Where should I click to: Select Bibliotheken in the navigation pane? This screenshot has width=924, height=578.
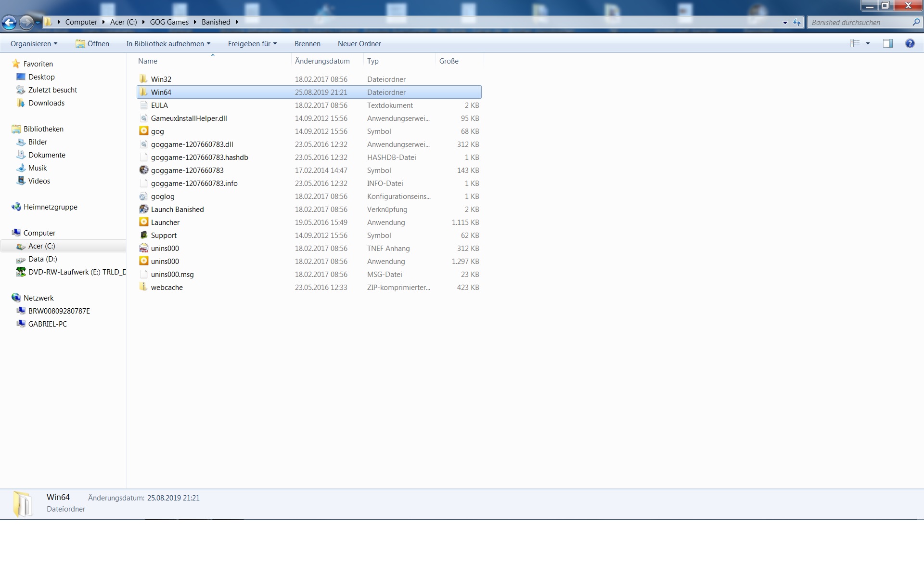(x=43, y=129)
